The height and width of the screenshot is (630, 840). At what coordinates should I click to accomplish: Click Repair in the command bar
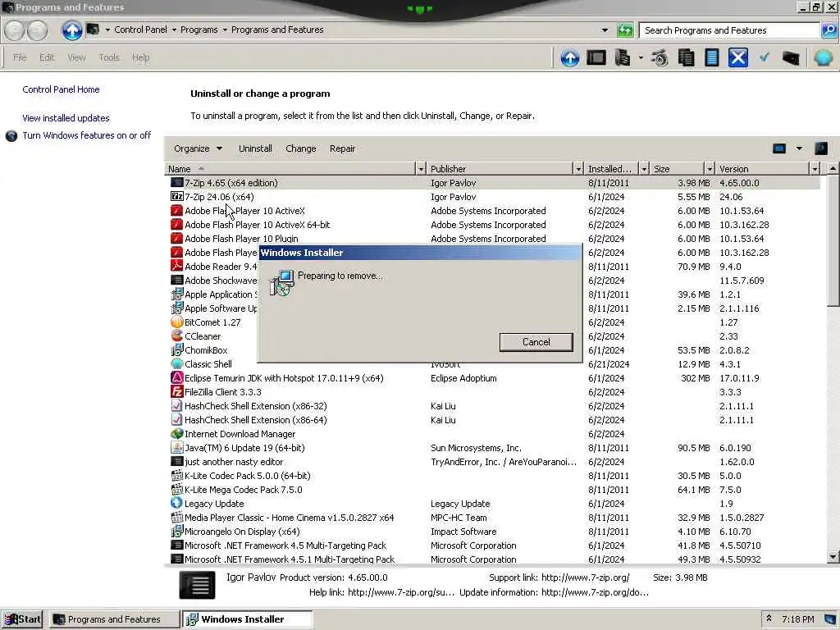tap(342, 148)
